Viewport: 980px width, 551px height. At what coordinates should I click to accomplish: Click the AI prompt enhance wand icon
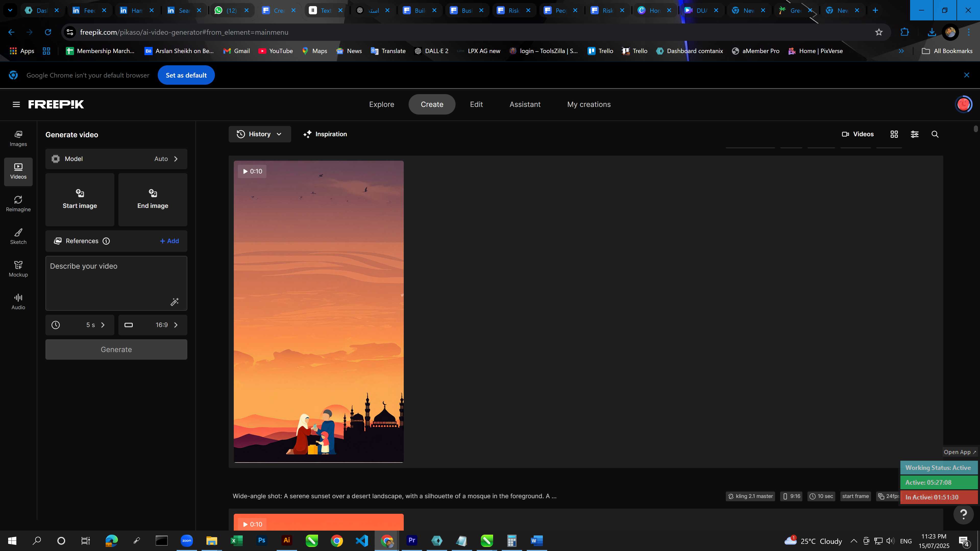point(175,302)
